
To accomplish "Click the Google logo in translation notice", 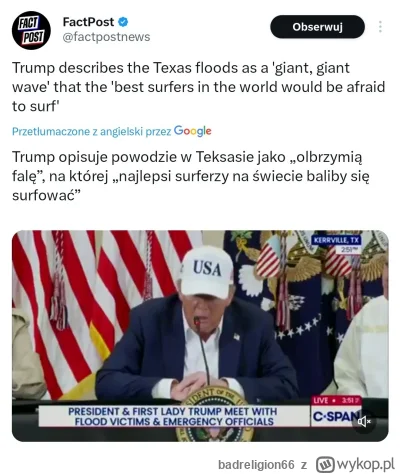I will tap(193, 131).
